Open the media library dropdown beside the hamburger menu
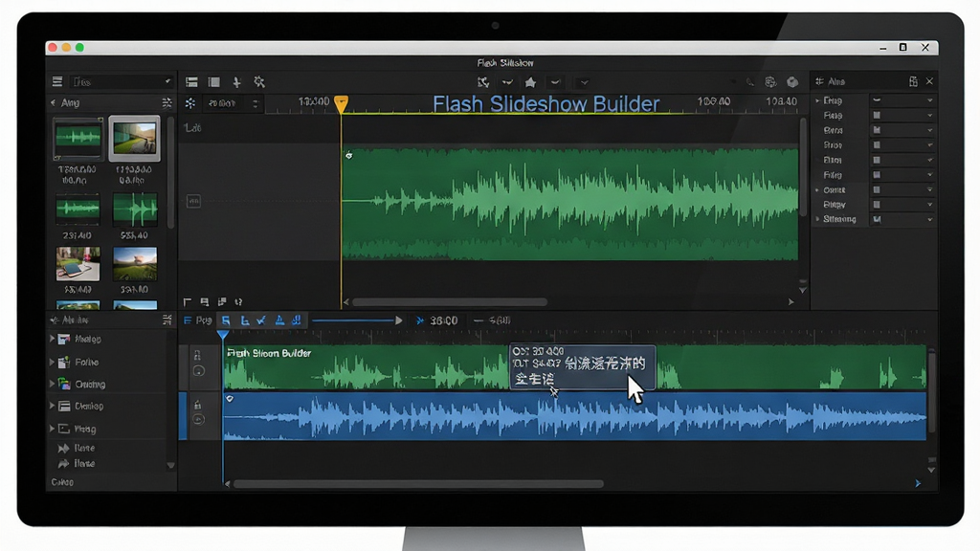 click(122, 82)
